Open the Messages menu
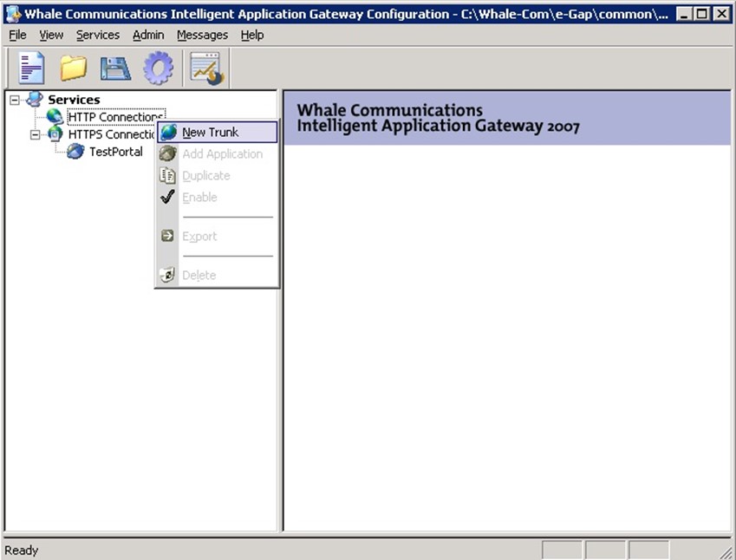This screenshot has width=736, height=560. pyautogui.click(x=202, y=35)
